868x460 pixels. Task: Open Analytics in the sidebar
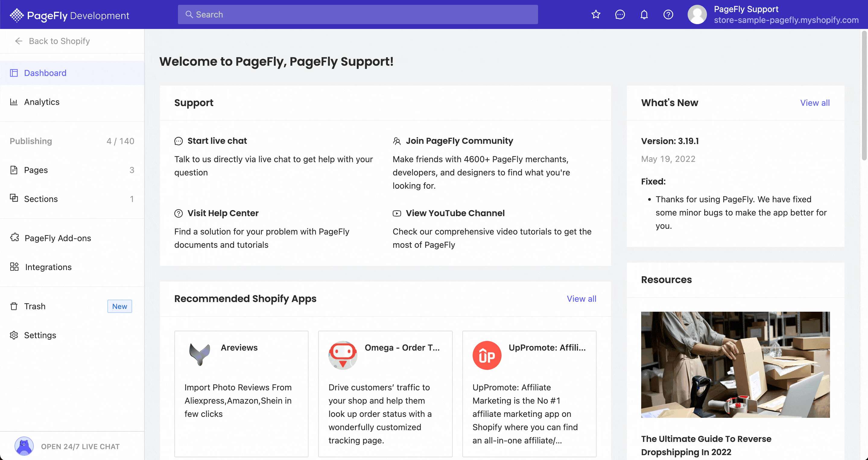point(72,102)
